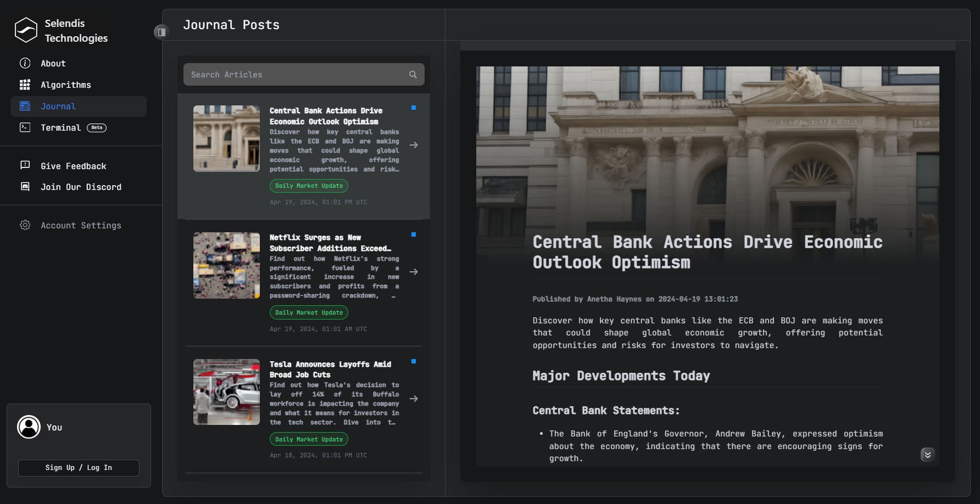Click the About info icon
The image size is (980, 504).
pos(25,63)
